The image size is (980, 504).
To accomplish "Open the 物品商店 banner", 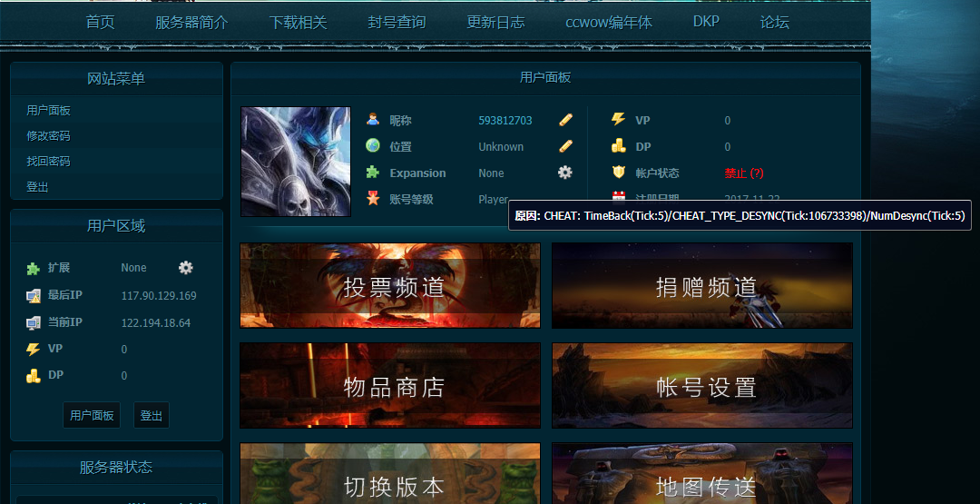I will click(390, 385).
